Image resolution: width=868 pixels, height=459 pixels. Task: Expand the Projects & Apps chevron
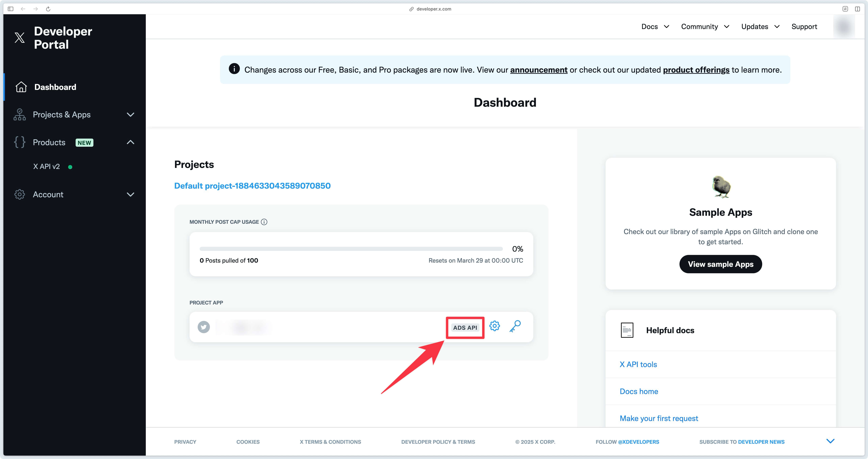(x=130, y=115)
